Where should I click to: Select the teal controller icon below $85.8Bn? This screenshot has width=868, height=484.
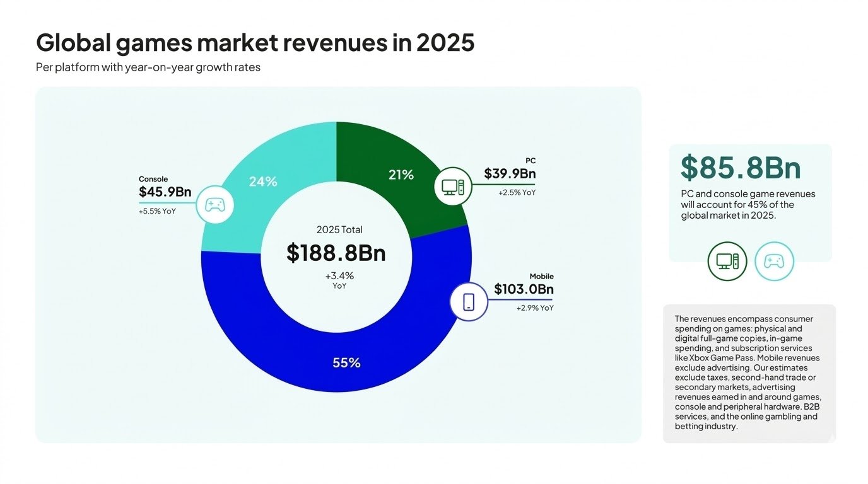click(x=774, y=261)
